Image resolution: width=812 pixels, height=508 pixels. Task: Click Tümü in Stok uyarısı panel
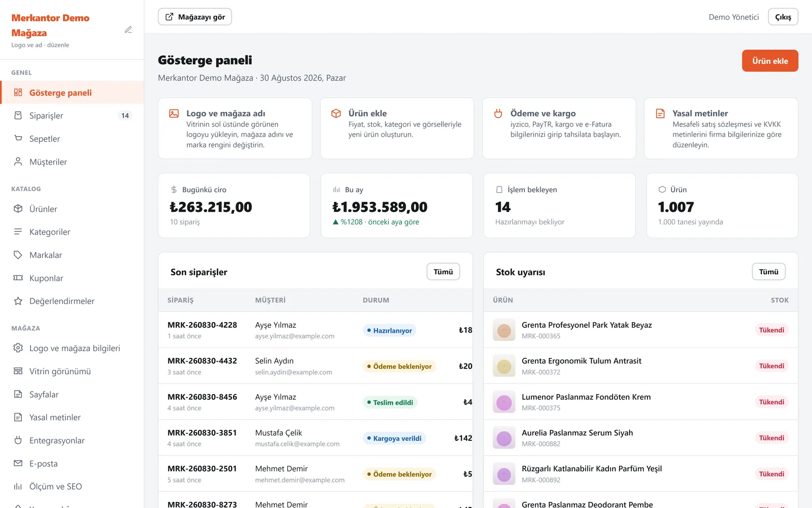click(768, 272)
